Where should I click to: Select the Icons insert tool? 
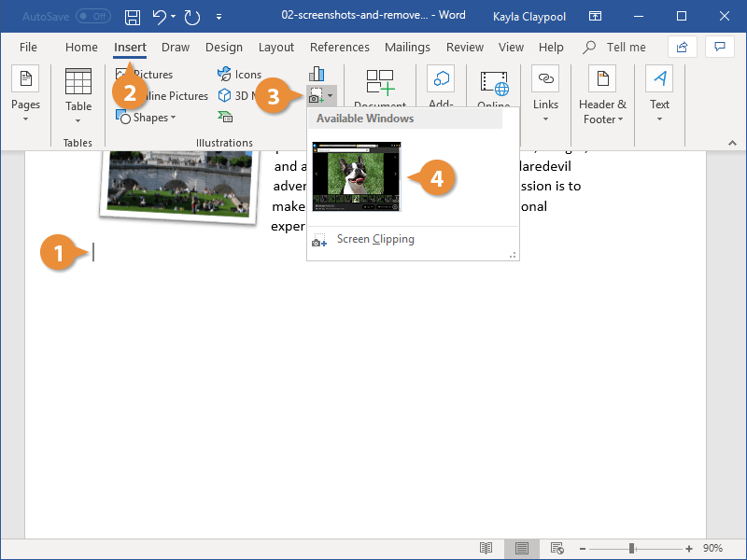click(x=239, y=74)
